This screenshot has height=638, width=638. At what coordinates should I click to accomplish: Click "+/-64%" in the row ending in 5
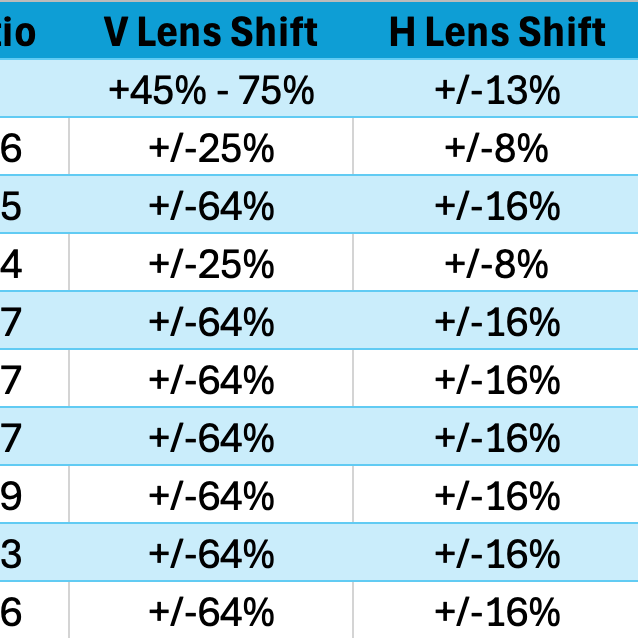coord(211,207)
